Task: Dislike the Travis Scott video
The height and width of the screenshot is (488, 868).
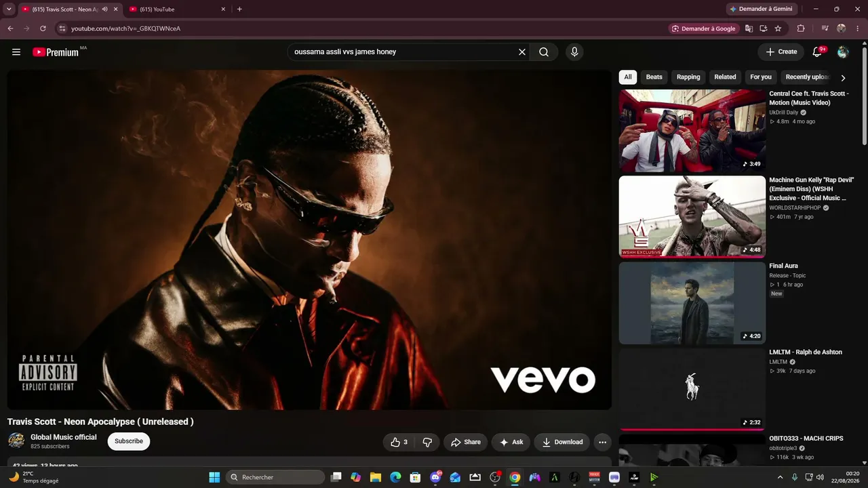Action: pos(427,442)
